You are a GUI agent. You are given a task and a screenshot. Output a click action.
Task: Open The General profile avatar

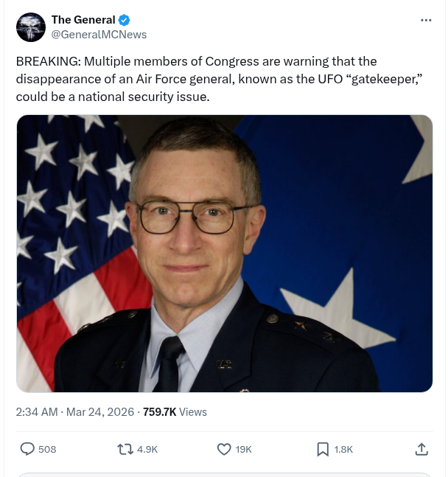click(31, 27)
